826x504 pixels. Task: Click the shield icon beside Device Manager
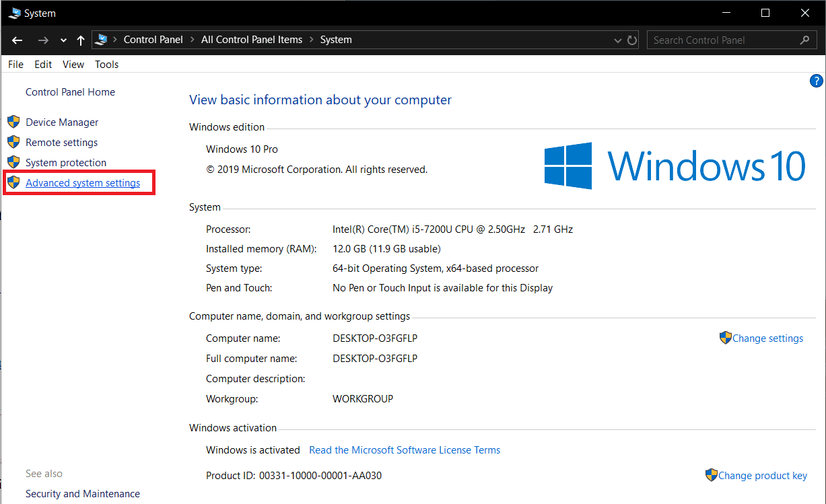pos(13,122)
